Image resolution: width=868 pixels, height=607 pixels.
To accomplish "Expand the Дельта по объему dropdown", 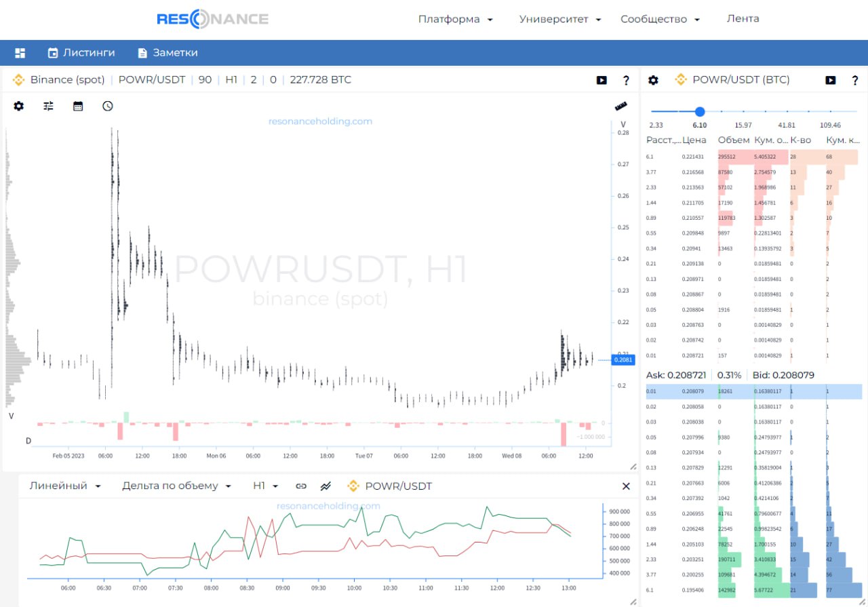I will click(177, 486).
